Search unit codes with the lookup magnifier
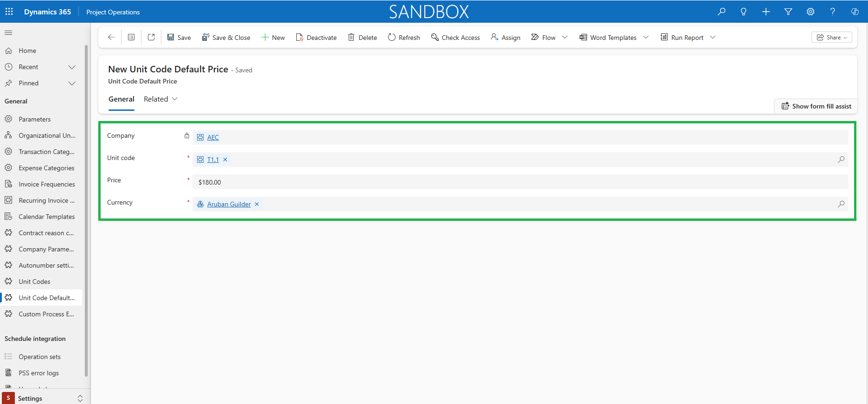This screenshot has width=868, height=404. (841, 160)
